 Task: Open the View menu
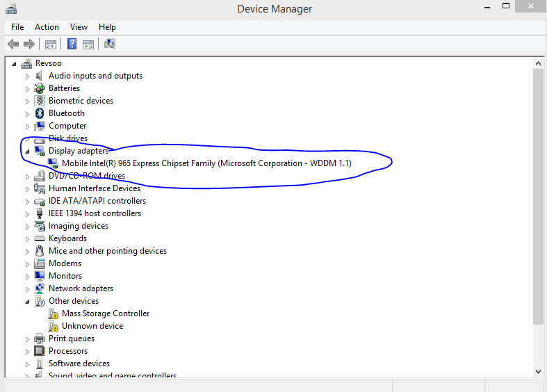[x=79, y=27]
